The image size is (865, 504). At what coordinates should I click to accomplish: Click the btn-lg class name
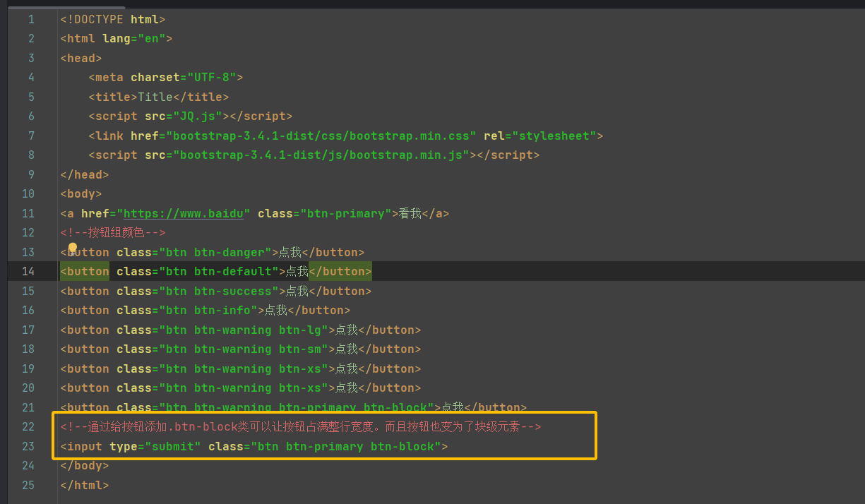pos(300,330)
